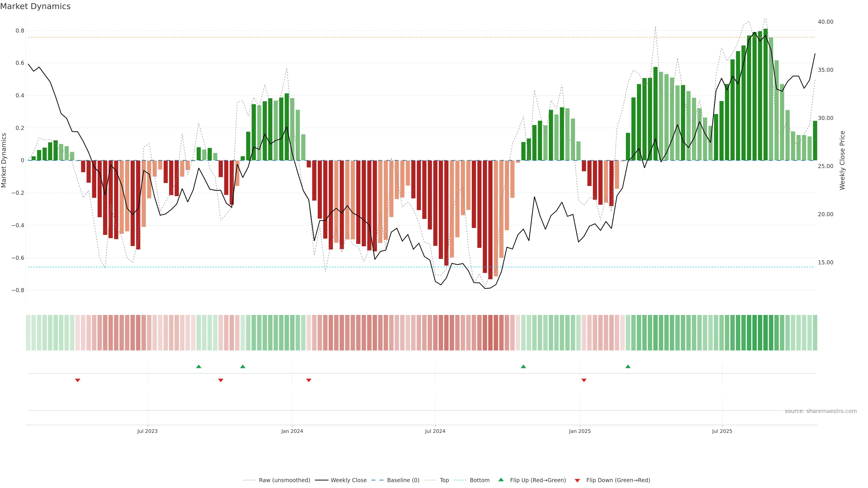Click the Weekly Close Price axis title
868x488 pixels.
coord(842,160)
